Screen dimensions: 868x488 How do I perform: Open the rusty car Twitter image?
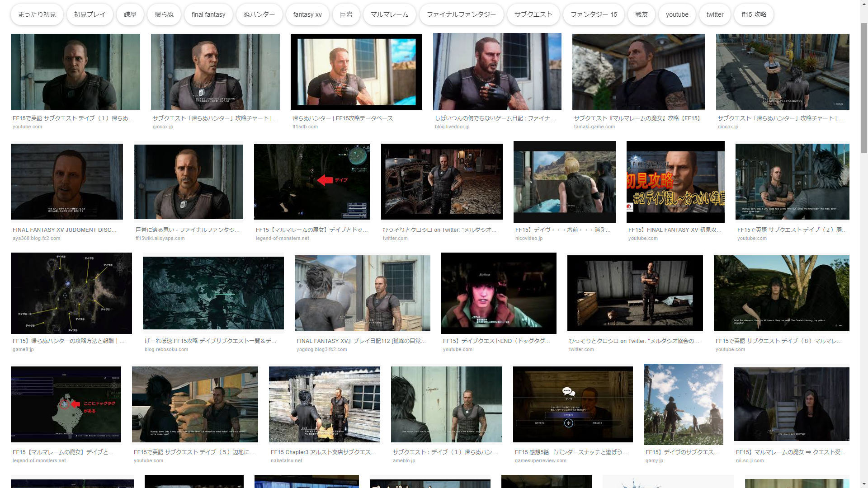coord(442,182)
